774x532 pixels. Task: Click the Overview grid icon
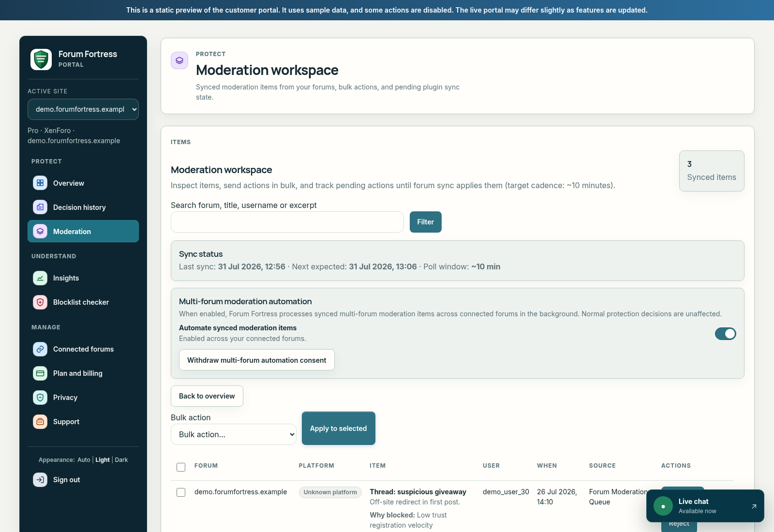[40, 183]
